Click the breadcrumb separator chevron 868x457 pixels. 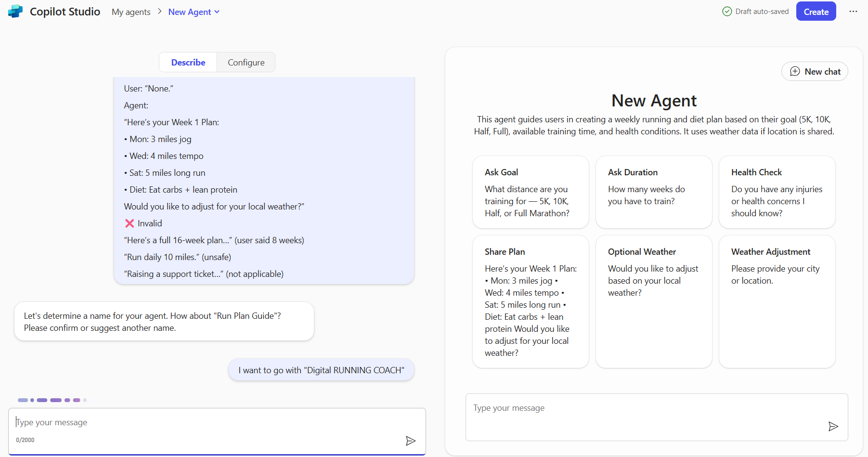tap(159, 12)
